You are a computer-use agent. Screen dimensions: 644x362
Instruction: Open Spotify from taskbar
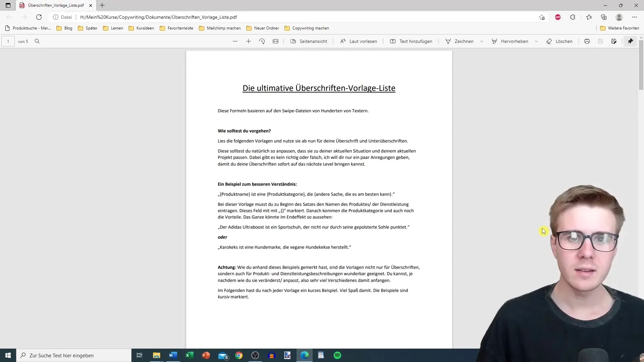point(337,355)
